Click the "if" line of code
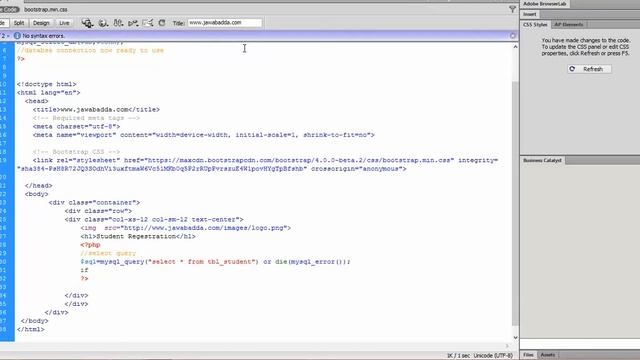Viewport: 640px width, 360px height. coord(84,270)
